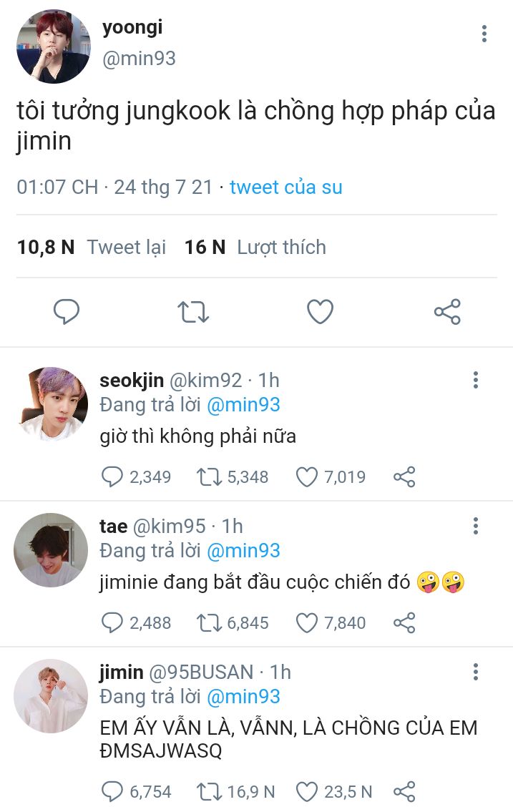Open more options for yoongi's tweet
Image resolution: width=513 pixels, height=812 pixels.
click(484, 34)
